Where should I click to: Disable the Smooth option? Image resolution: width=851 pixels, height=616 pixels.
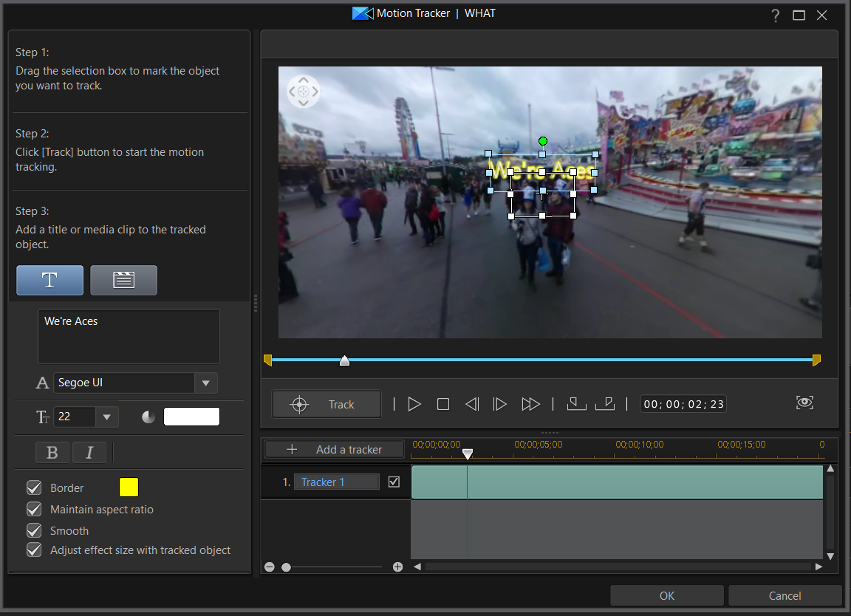pos(33,530)
